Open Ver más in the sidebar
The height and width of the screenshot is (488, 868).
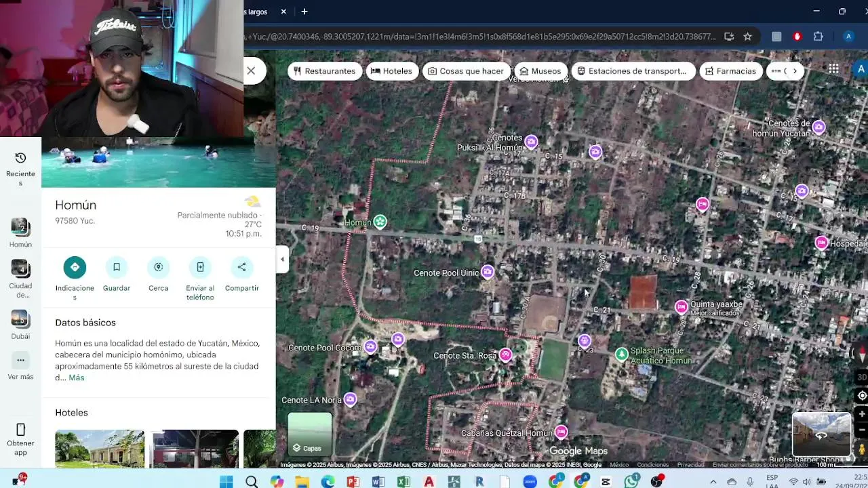pyautogui.click(x=20, y=367)
